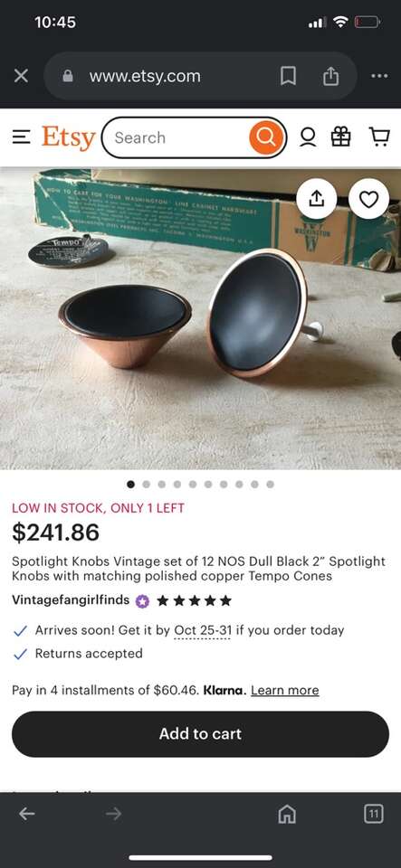Tap the Etsy search field

[x=177, y=137]
